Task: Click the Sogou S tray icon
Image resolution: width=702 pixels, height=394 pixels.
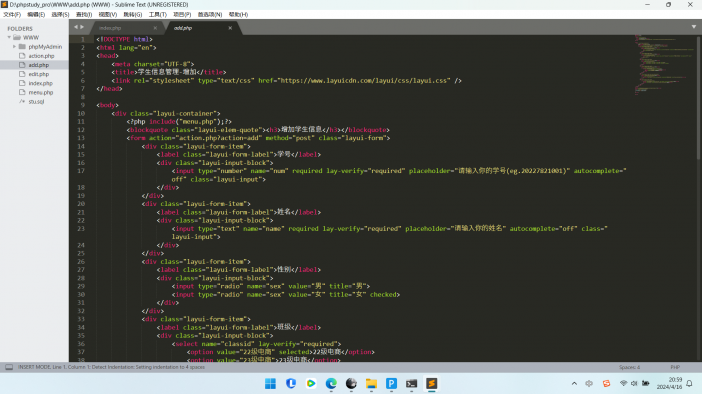Action: [607, 384]
